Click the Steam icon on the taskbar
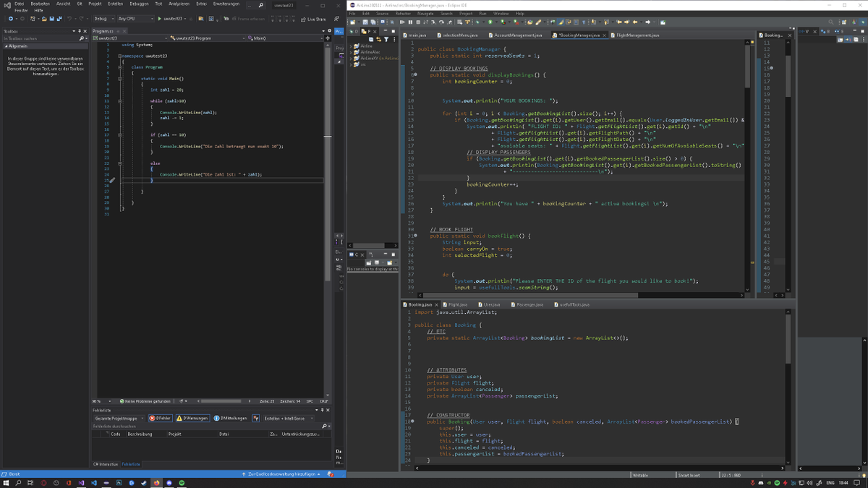 tap(143, 482)
